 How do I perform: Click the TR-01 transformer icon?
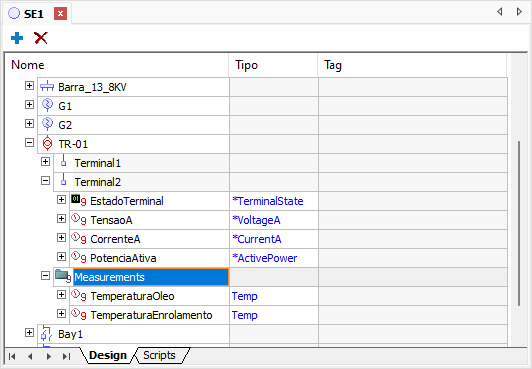pos(48,143)
